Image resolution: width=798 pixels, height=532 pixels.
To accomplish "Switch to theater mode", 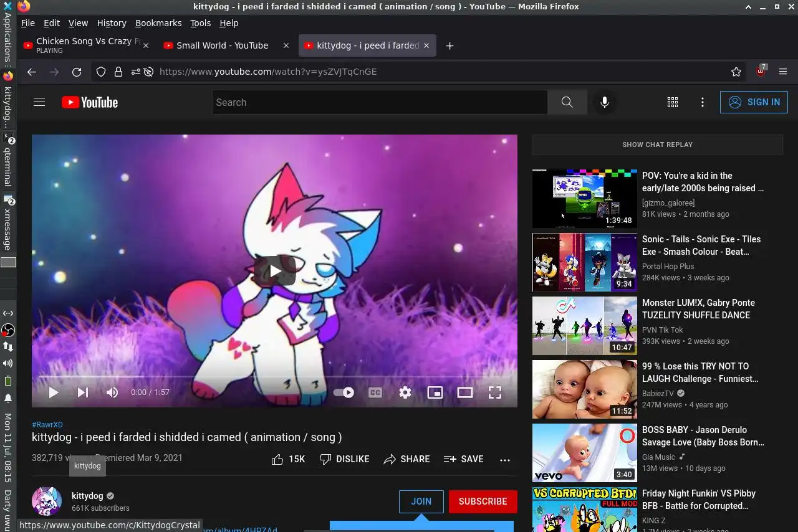I will [x=465, y=392].
